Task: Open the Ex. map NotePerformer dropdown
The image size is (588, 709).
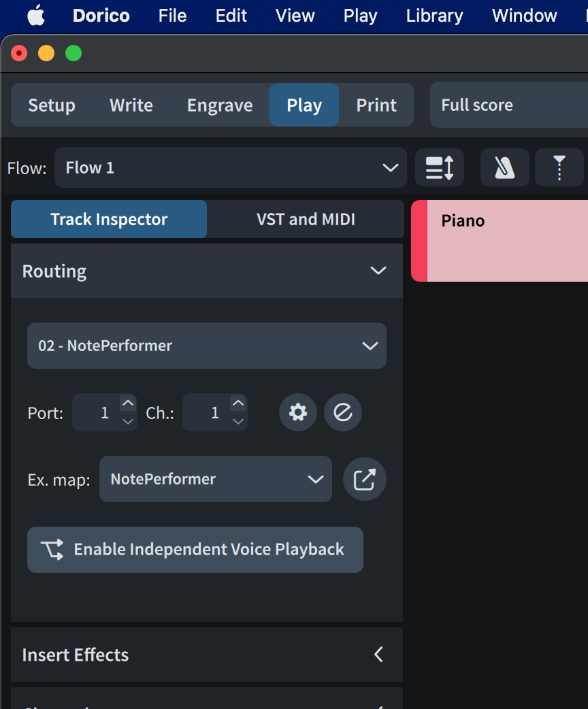Action: coord(215,479)
